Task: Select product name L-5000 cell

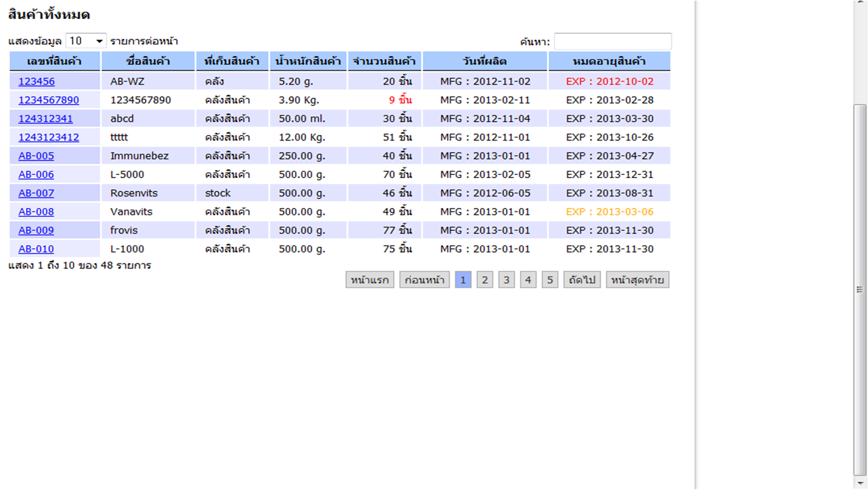Action: [148, 174]
